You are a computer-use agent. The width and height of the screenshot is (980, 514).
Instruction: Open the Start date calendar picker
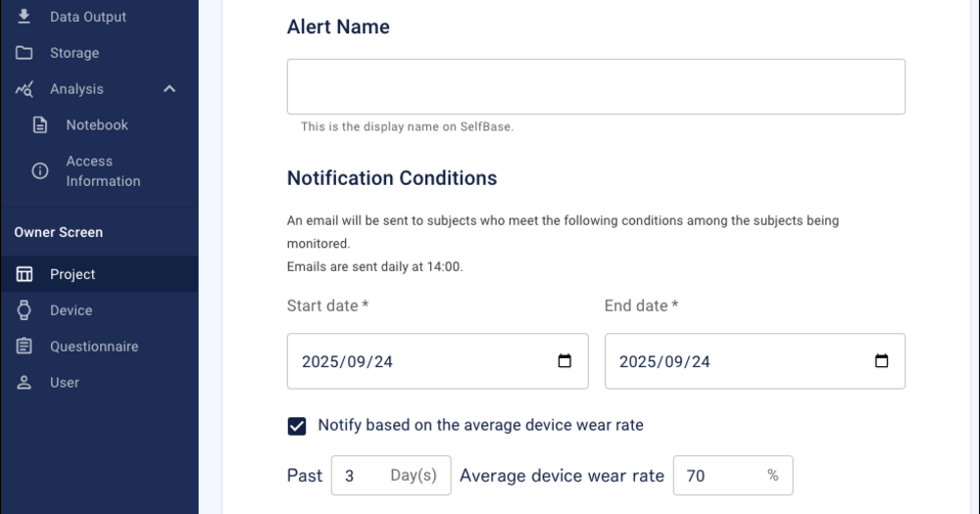[x=564, y=361]
